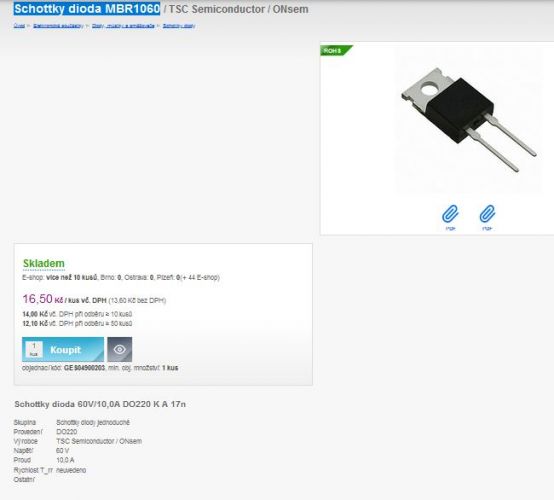Open the Schottky diody breadcrumb link
The height and width of the screenshot is (500, 554).
pyautogui.click(x=179, y=26)
